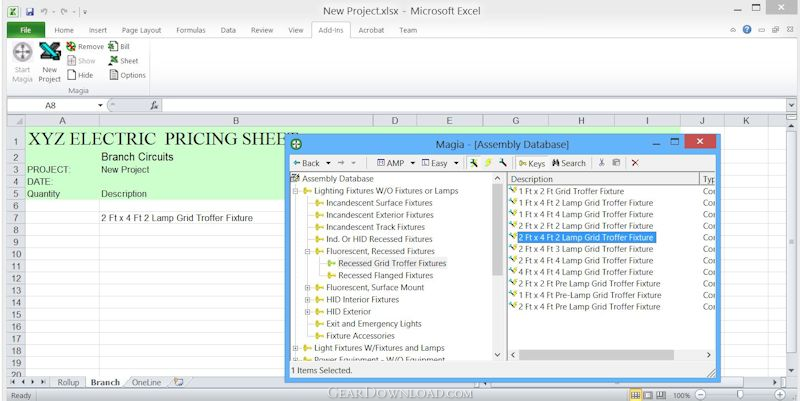
Task: Click the green wrench icon in Magia toolbar
Action: point(474,163)
